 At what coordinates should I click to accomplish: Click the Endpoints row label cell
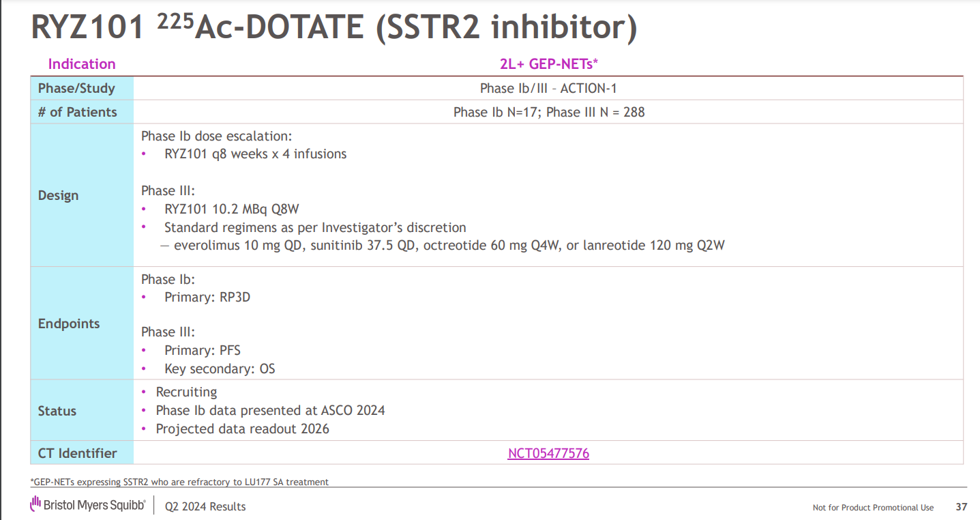(69, 323)
